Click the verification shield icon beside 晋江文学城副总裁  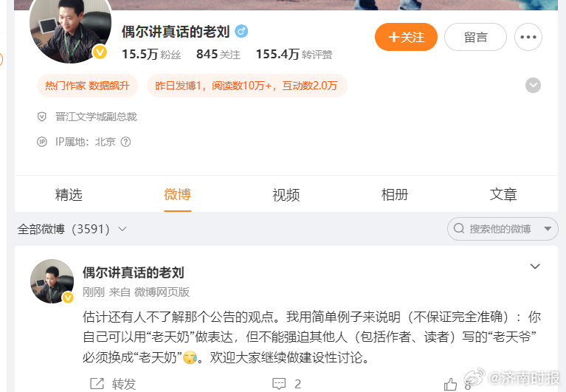(42, 117)
